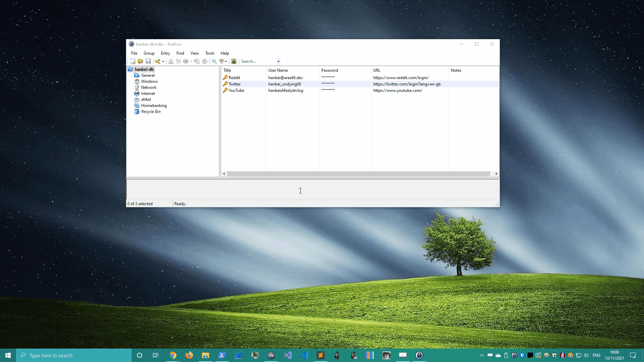This screenshot has width=644, height=362.
Task: Open Firefox from the taskbar
Action: (x=189, y=355)
